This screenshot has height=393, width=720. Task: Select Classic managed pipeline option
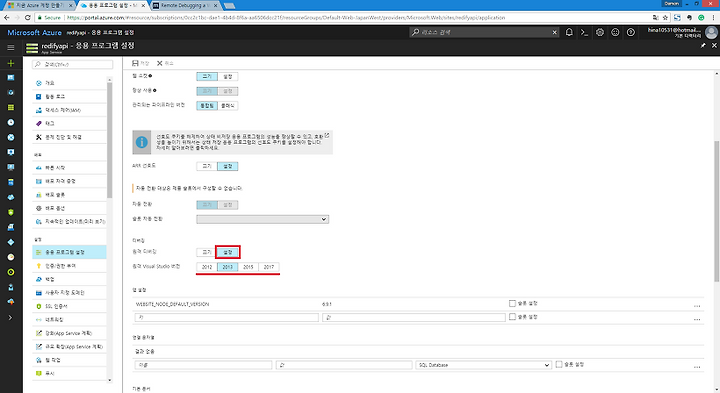coord(228,106)
